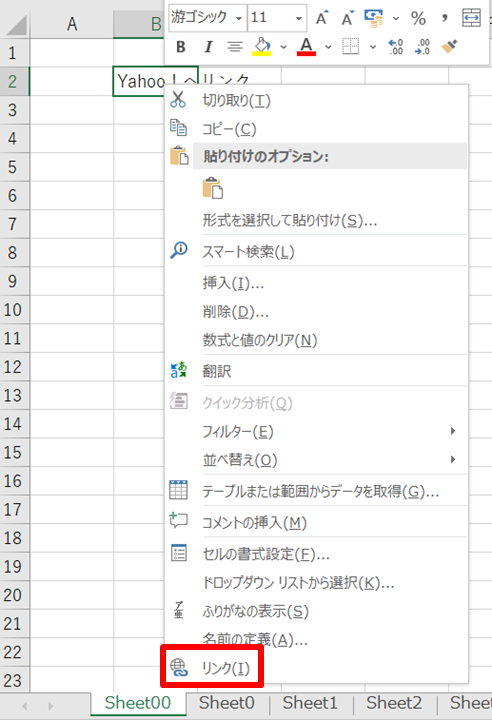
Task: Click the percent style icon
Action: pyautogui.click(x=418, y=18)
